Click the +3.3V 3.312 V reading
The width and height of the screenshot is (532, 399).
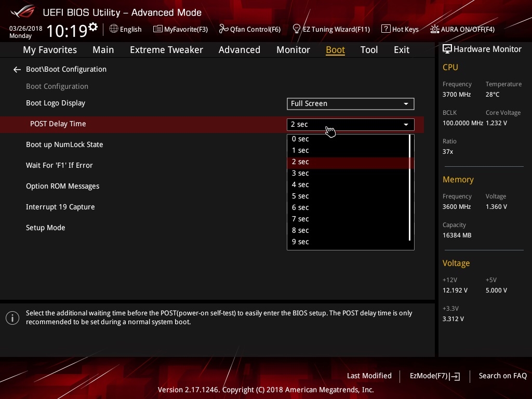[453, 319]
